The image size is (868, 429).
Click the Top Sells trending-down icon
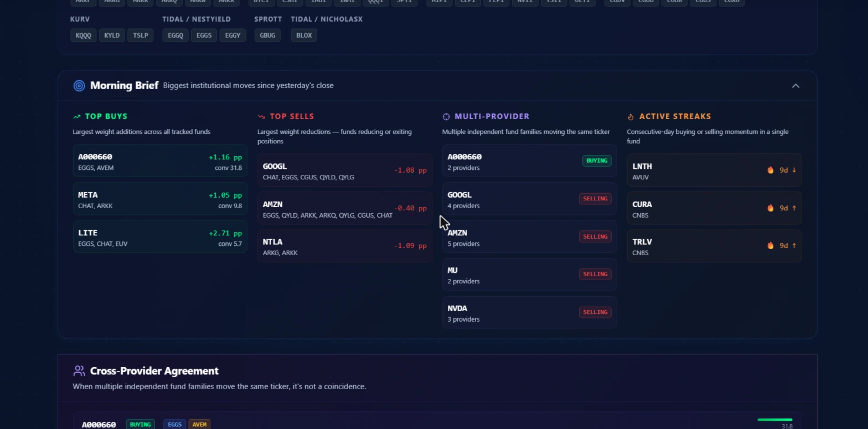coord(261,117)
